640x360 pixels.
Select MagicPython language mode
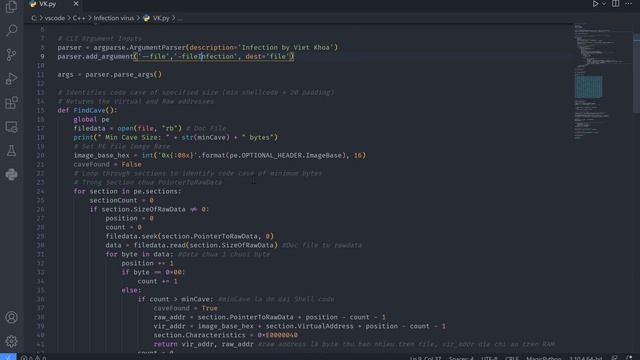(543, 358)
